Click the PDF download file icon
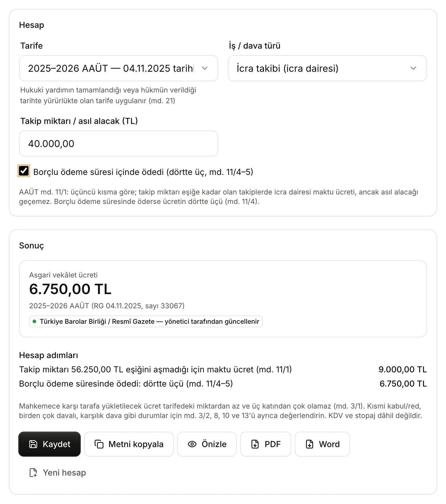 coord(255,444)
